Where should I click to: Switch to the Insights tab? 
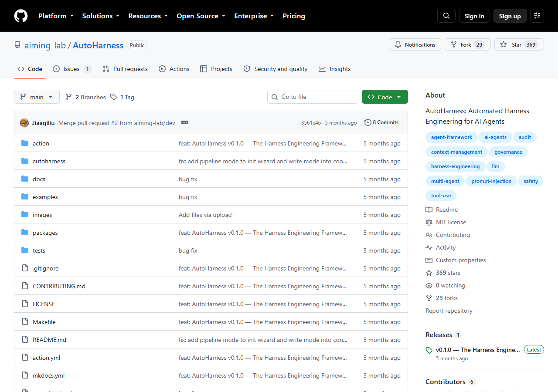click(334, 69)
